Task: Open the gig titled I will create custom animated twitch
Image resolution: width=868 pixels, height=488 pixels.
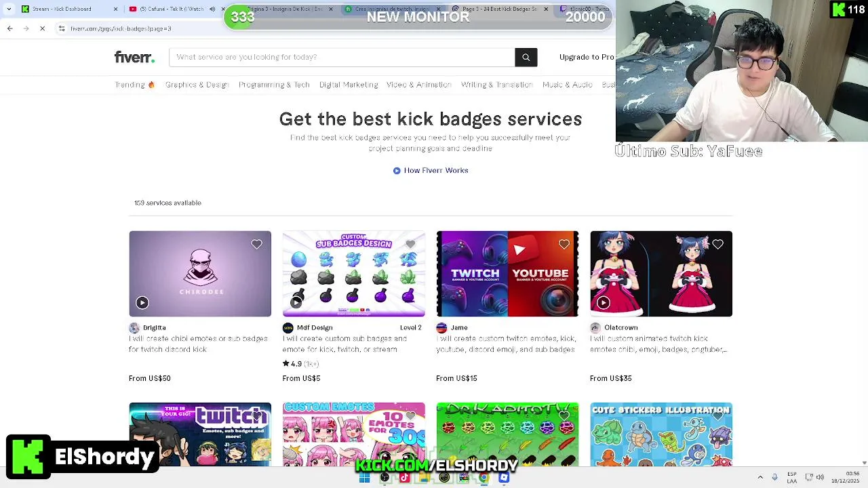Action: coord(658,344)
